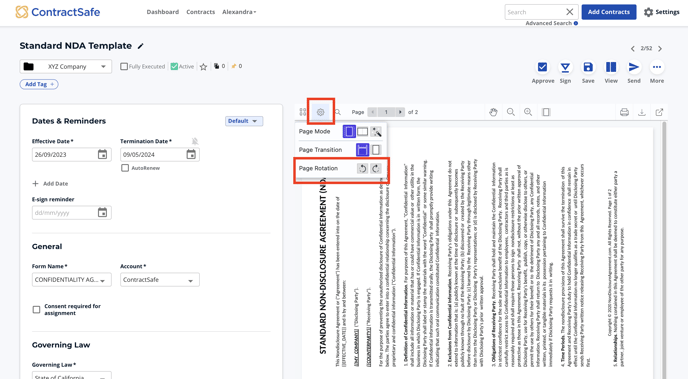Click the fit page icon

point(546,112)
